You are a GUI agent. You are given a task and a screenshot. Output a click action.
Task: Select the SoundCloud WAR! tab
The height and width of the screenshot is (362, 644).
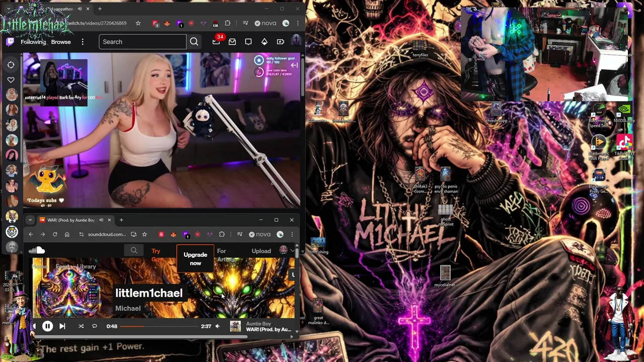(x=70, y=220)
